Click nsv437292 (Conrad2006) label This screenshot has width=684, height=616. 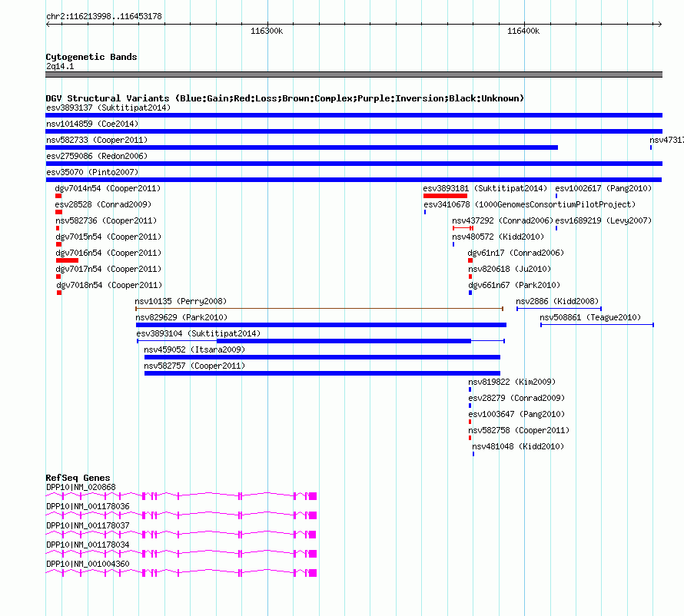pos(503,220)
